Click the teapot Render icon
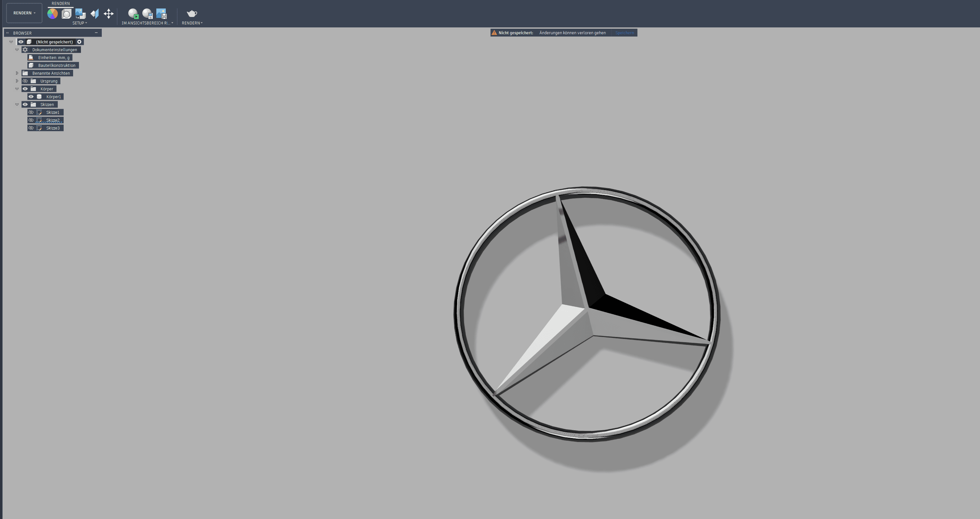The width and height of the screenshot is (980, 519). coord(192,14)
